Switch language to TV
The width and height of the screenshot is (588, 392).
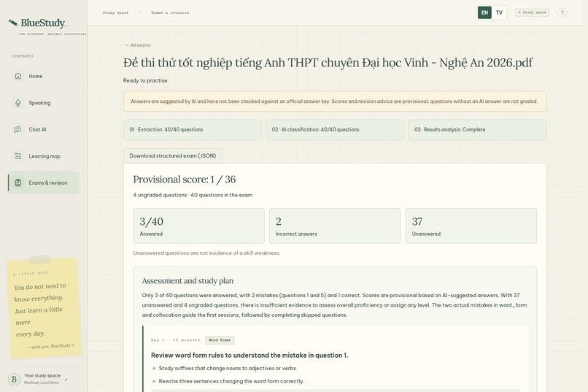pos(499,12)
